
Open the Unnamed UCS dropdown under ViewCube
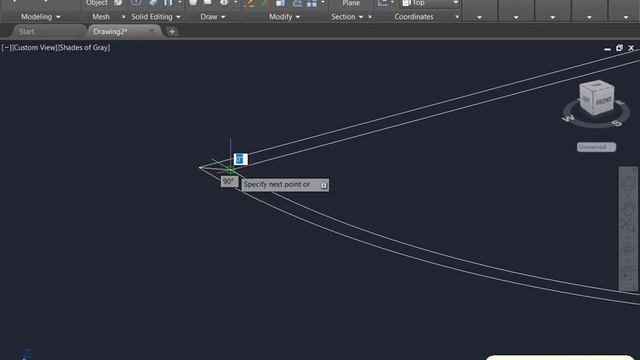(x=596, y=147)
